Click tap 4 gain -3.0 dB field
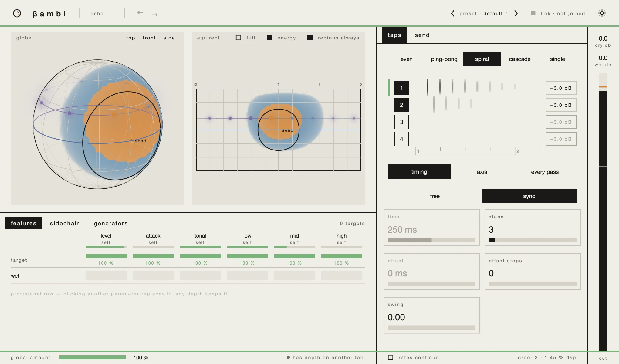Image resolution: width=619 pixels, height=364 pixels. pos(561,139)
